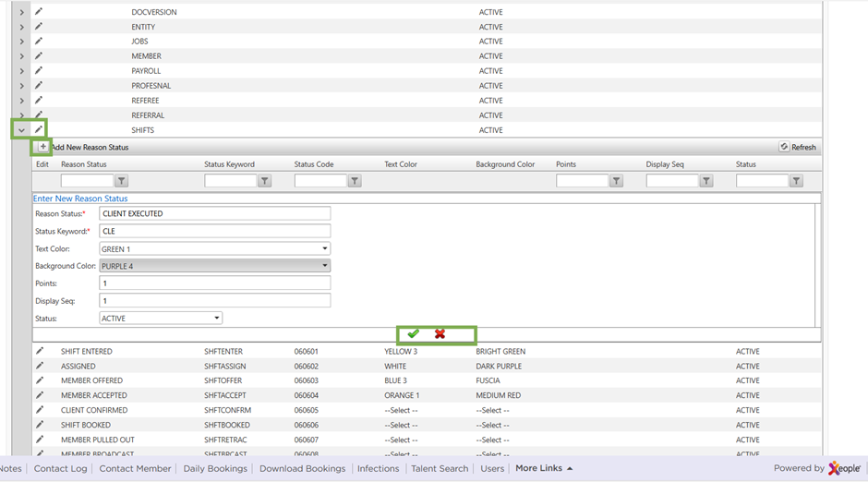Edit the CLIENT CONFIRMED reason status
Viewport: 868px width, 482px height.
[x=40, y=410]
